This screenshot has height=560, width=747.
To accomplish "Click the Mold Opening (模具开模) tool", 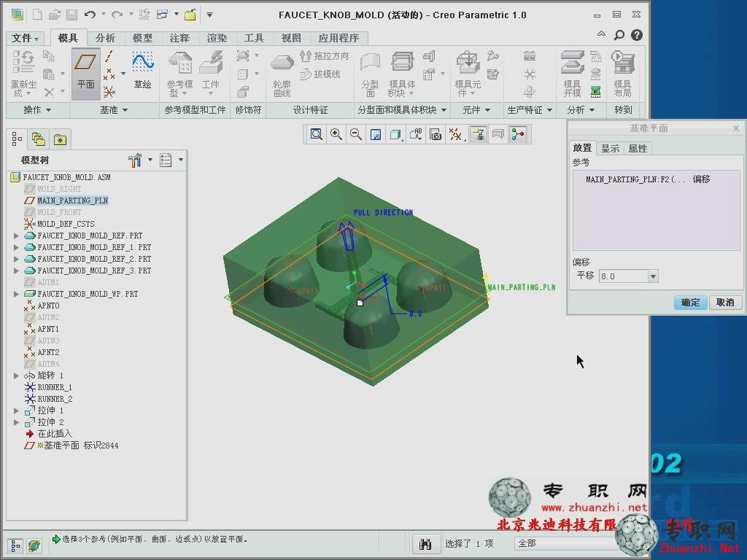I will click(572, 74).
